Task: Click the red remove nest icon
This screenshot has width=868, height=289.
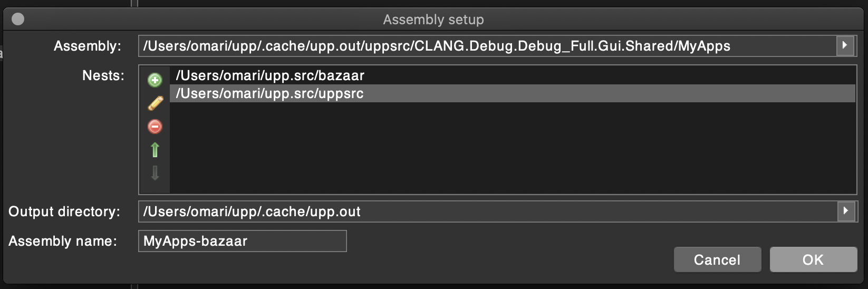Action: click(x=155, y=127)
